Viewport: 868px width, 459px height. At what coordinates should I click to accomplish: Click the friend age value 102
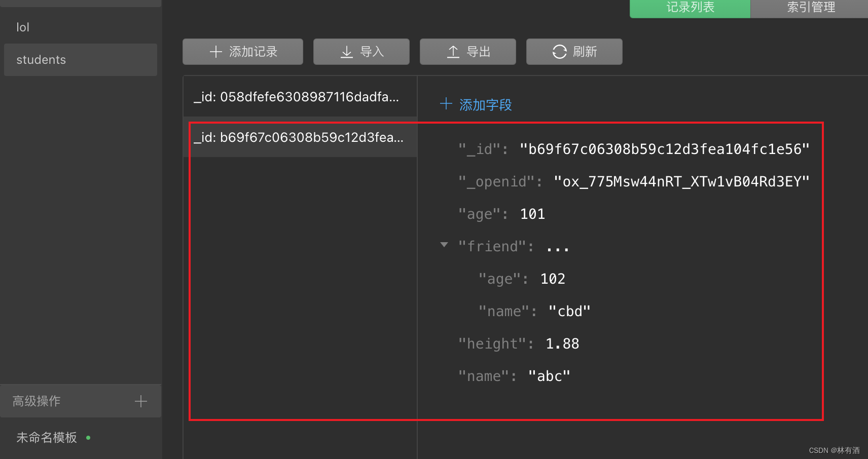(x=553, y=279)
